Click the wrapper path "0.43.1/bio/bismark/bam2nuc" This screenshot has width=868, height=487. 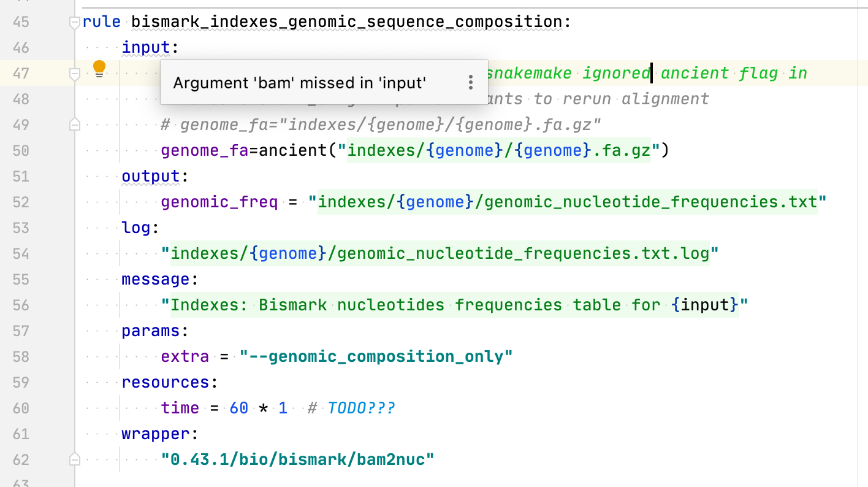(297, 459)
